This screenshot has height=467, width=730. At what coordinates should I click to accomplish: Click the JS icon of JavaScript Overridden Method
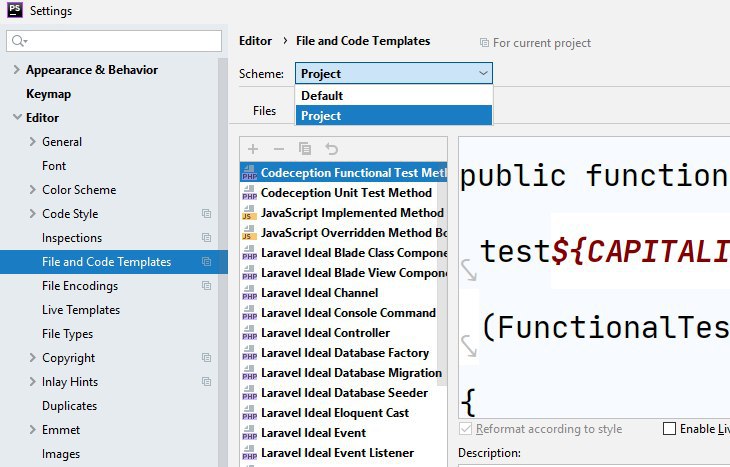click(250, 233)
